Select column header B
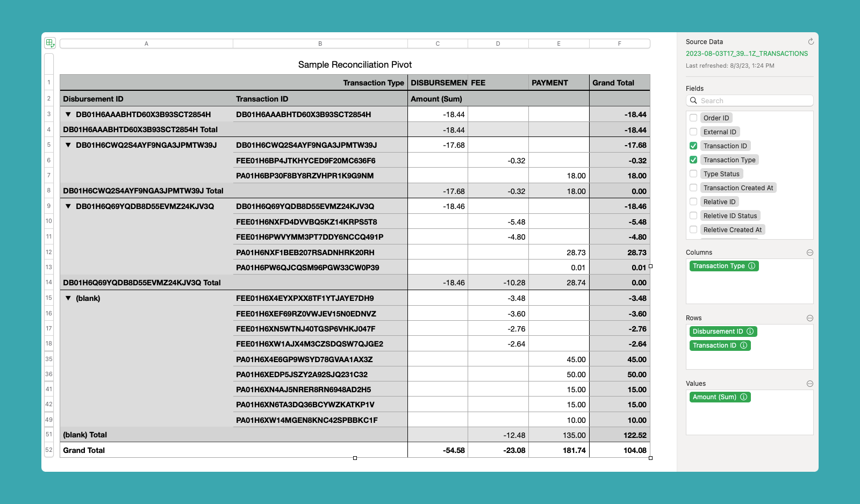Image resolution: width=860 pixels, height=504 pixels. point(320,44)
